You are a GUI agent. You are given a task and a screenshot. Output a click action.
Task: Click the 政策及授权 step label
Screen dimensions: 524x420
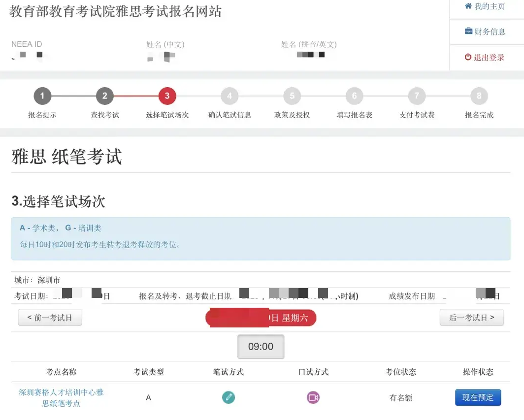coord(292,115)
